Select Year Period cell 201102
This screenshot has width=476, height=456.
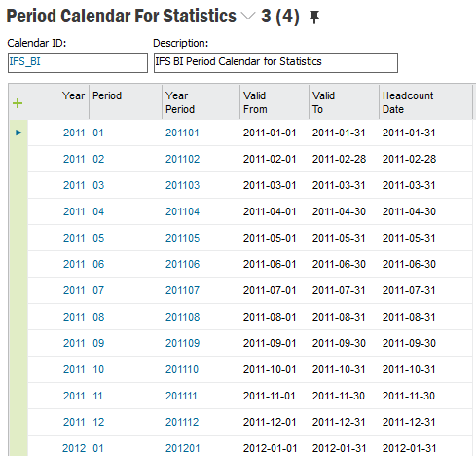[182, 159]
